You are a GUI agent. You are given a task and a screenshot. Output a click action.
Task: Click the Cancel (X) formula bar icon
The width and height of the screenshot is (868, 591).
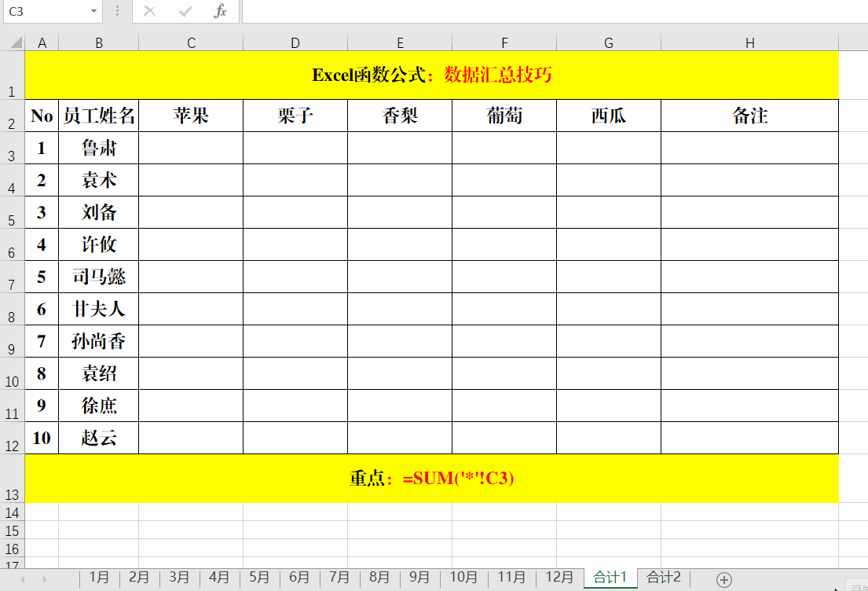(149, 11)
